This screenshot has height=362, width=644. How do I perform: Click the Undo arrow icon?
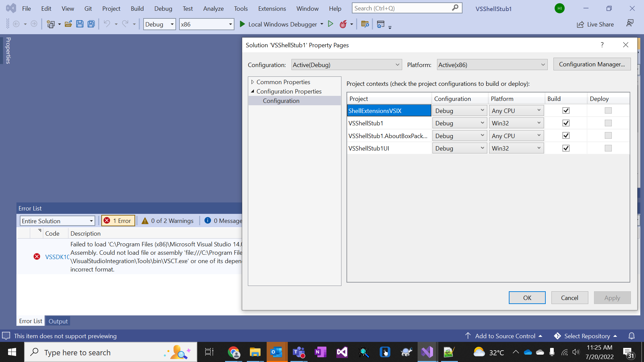(x=107, y=24)
